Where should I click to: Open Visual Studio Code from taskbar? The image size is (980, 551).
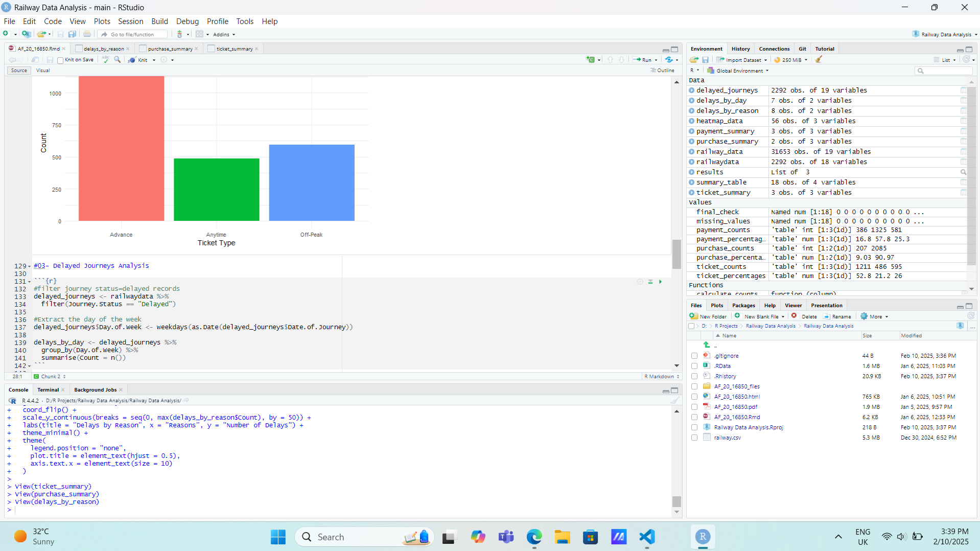pos(647,537)
